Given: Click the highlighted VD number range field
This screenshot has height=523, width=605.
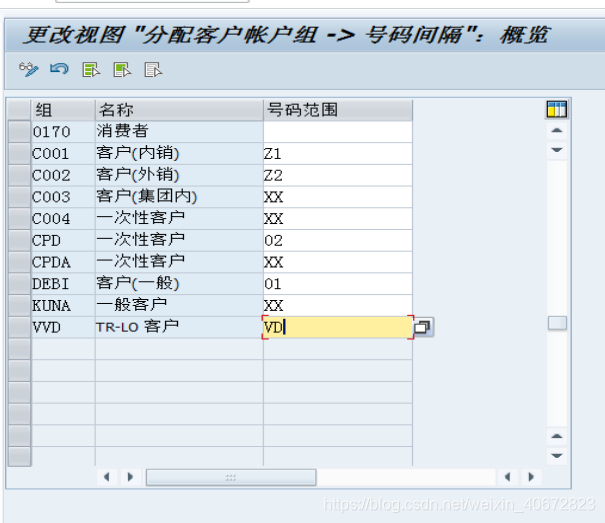Looking at the screenshot, I should [x=338, y=327].
